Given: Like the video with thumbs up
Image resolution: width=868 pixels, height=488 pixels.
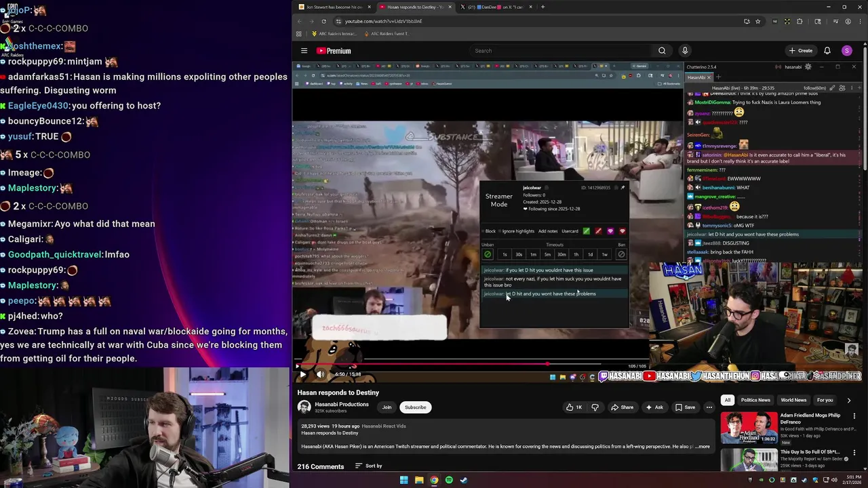Looking at the screenshot, I should pos(575,407).
